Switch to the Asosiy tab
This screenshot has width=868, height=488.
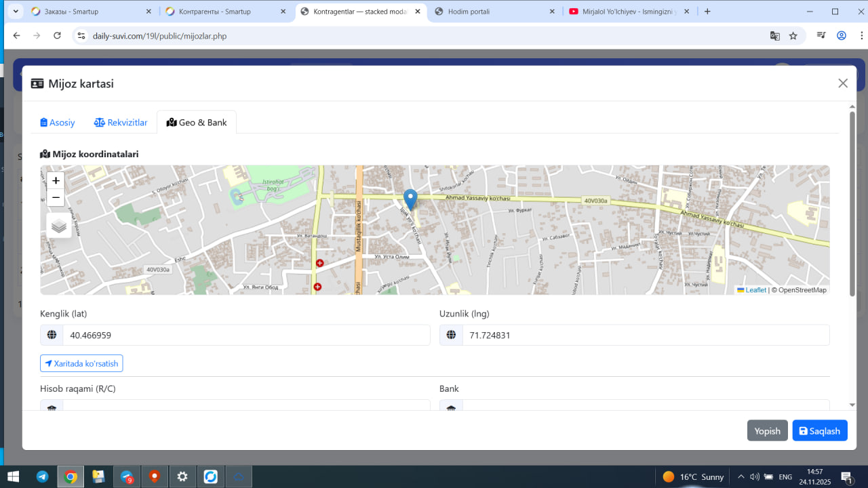coord(58,123)
